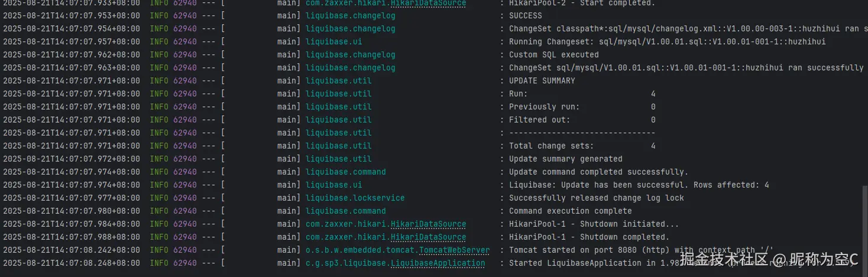Click the "Previously run:" summary line
The height and width of the screenshot is (277, 868).
544,107
